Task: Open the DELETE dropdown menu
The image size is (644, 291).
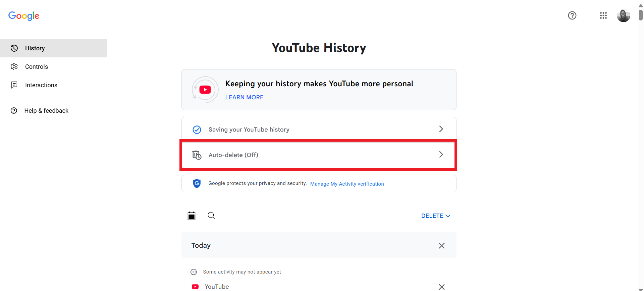Action: point(435,215)
